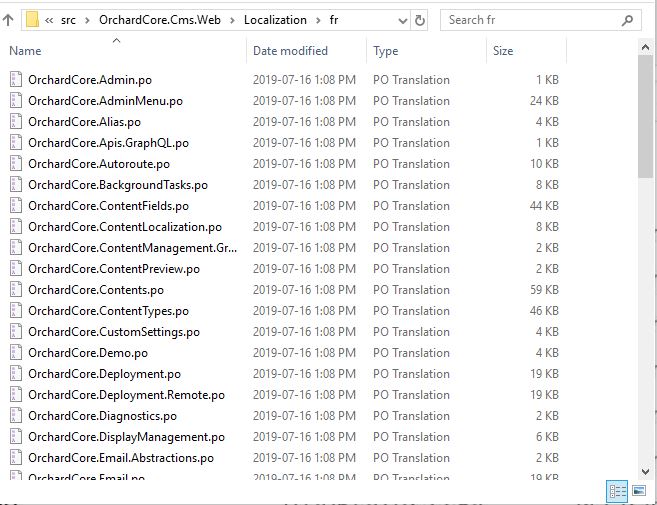
Task: Select the OrchardCore.BackgroundTasks.po filename
Action: 118,184
